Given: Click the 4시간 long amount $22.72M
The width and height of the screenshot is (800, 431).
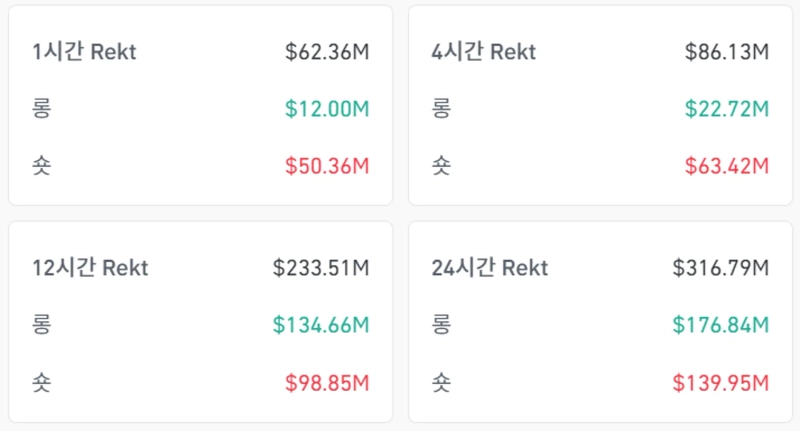Looking at the screenshot, I should (x=727, y=109).
